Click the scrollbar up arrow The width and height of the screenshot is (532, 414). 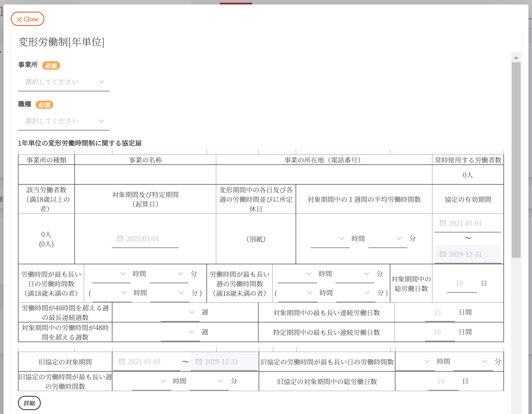coord(516,58)
